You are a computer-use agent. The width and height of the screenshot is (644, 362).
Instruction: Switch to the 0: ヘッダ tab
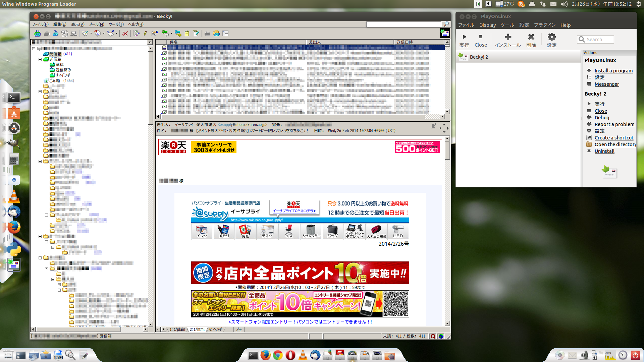(216, 329)
